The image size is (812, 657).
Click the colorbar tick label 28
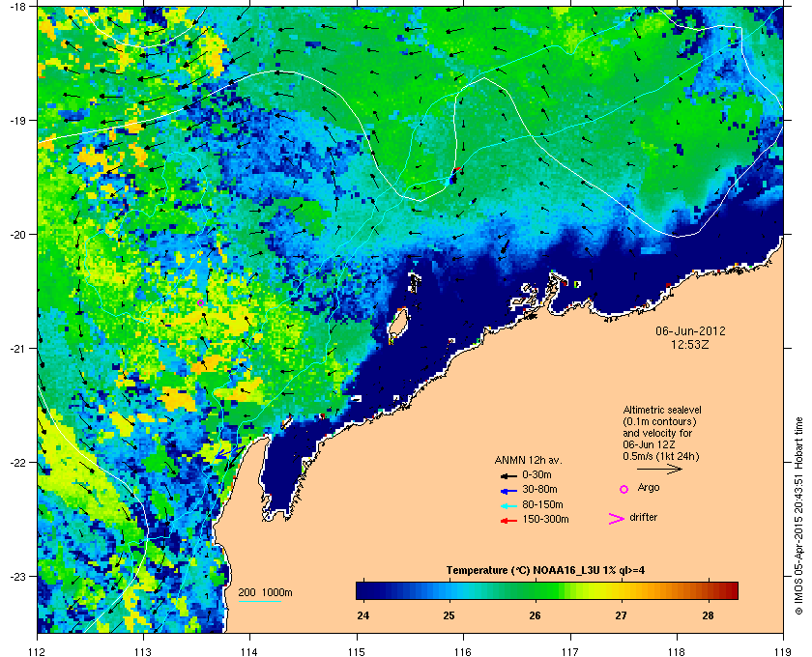click(x=708, y=615)
